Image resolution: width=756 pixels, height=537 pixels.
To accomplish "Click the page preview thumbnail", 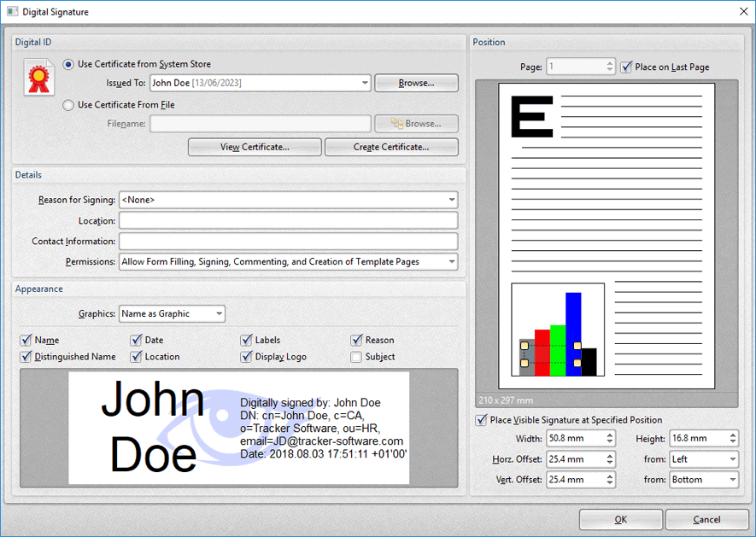I will point(607,236).
